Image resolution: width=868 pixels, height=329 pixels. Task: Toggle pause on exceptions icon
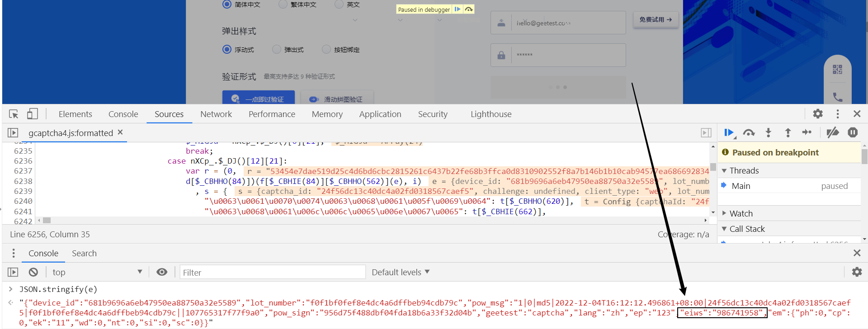tap(853, 132)
